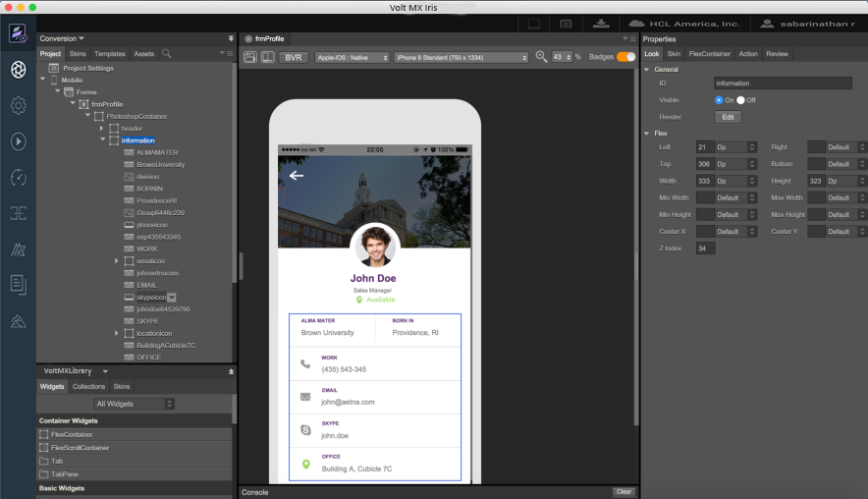Toggle the Badges switch off
This screenshot has height=499, width=868.
(625, 57)
